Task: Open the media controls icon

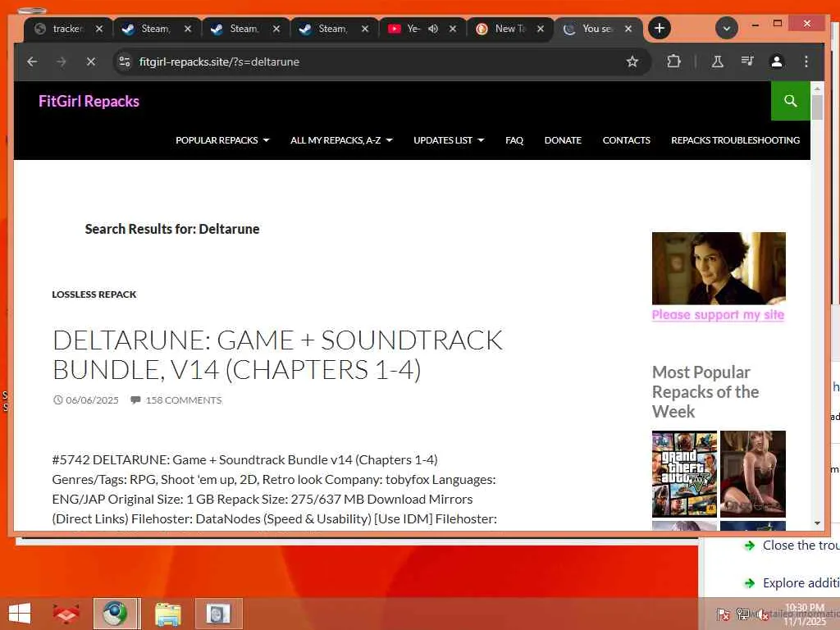Action: (747, 61)
